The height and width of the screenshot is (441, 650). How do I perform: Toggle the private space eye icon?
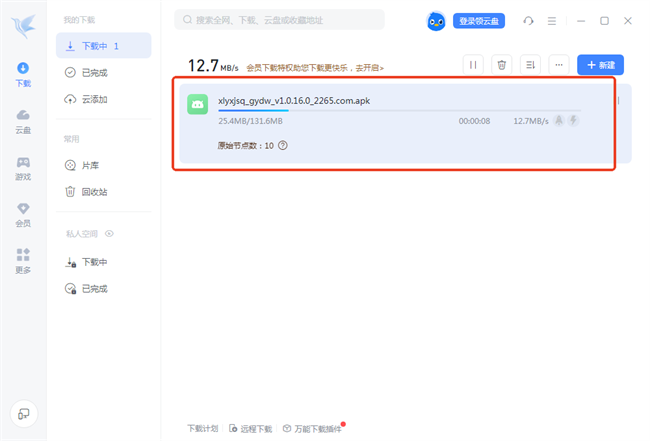point(109,234)
